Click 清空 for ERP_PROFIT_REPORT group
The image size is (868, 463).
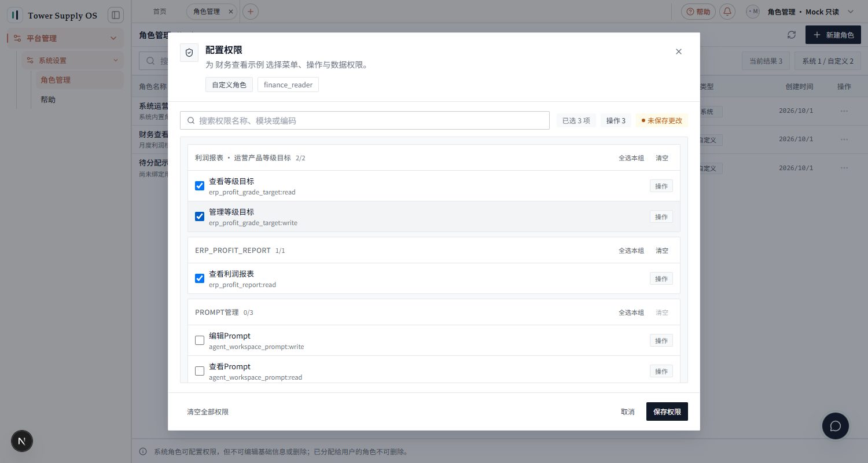pos(661,251)
